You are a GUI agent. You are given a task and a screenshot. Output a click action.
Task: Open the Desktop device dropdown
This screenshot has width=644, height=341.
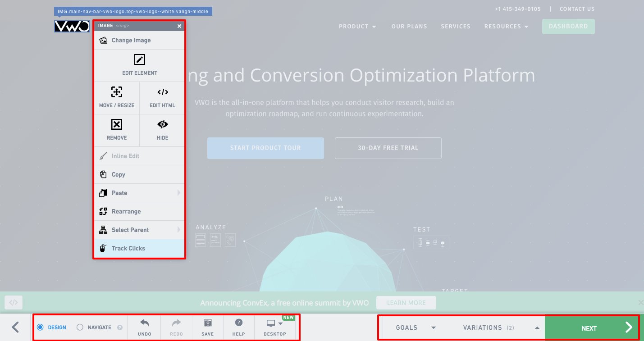[x=275, y=327]
